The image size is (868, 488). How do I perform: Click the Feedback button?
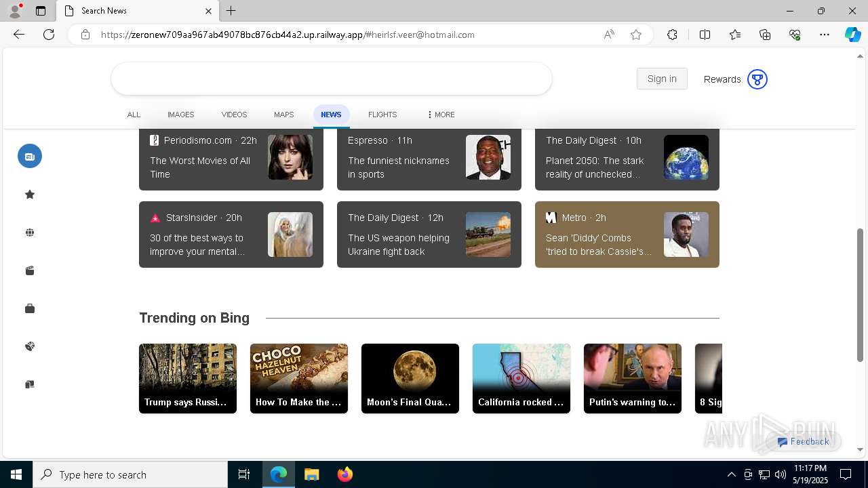pos(804,441)
